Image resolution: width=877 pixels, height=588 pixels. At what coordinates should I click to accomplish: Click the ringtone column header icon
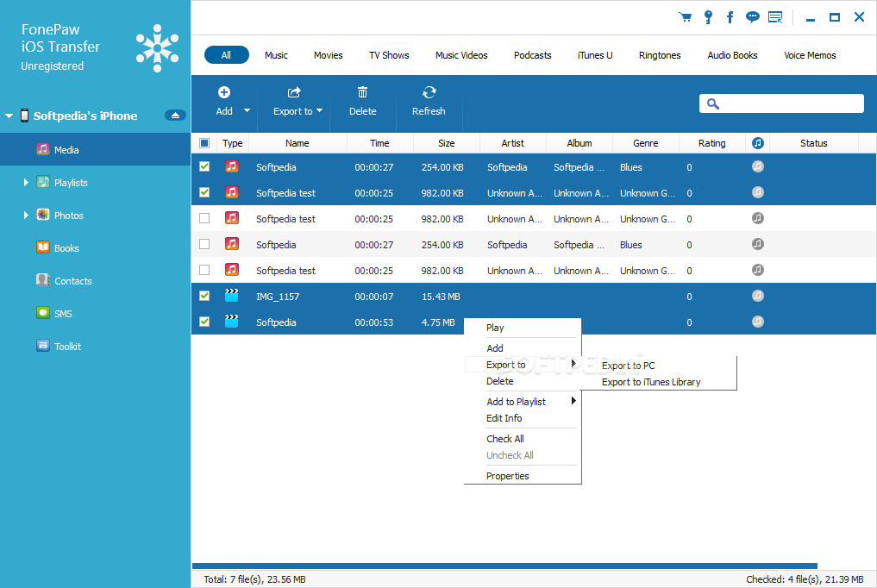click(758, 143)
